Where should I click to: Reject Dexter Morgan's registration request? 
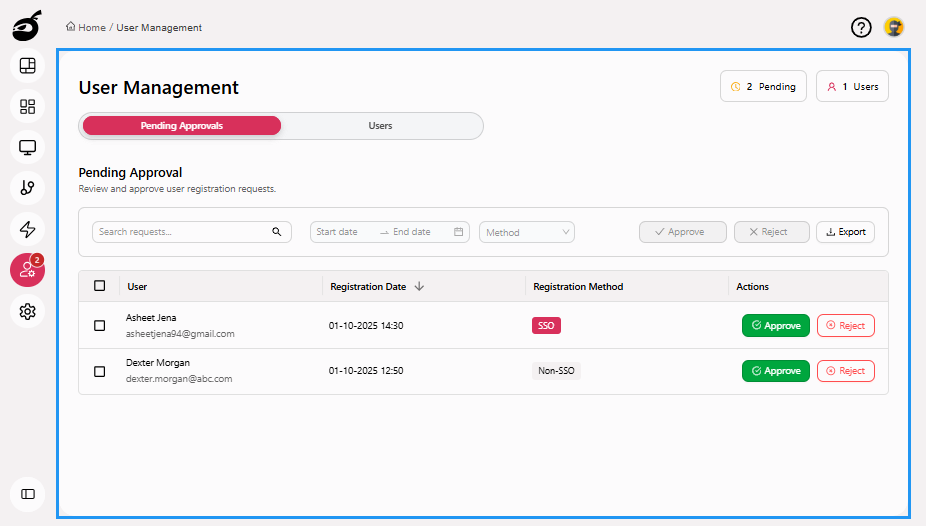tap(845, 371)
